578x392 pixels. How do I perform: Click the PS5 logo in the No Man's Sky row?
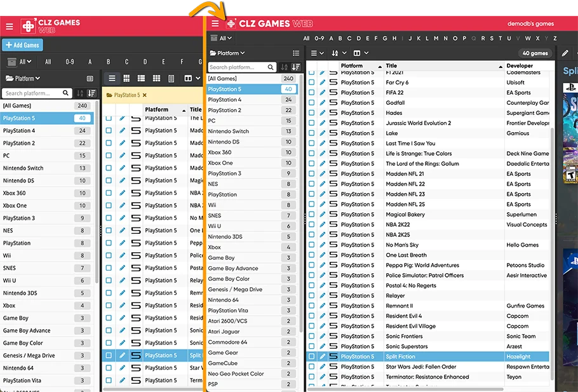(333, 245)
